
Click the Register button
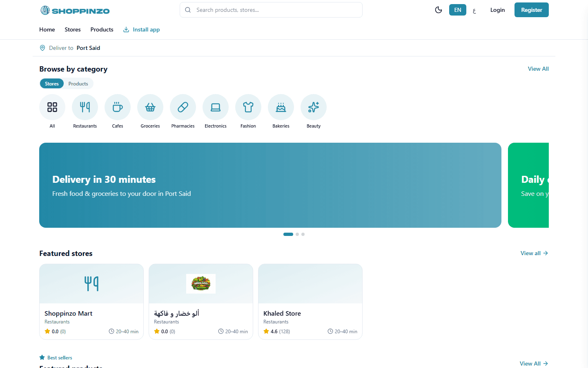pyautogui.click(x=532, y=10)
